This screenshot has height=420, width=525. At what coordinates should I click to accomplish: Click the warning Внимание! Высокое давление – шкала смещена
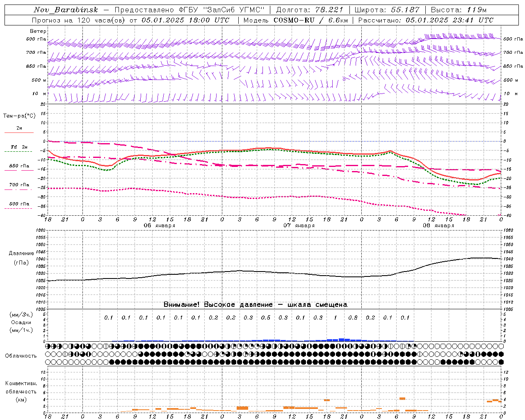256,305
